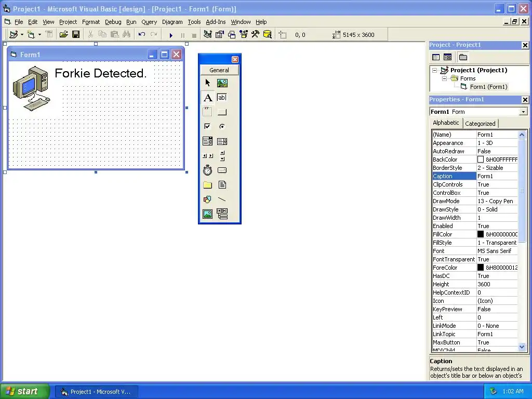Click the FillColor black color swatch
This screenshot has width=532, height=399.
pos(481,234)
